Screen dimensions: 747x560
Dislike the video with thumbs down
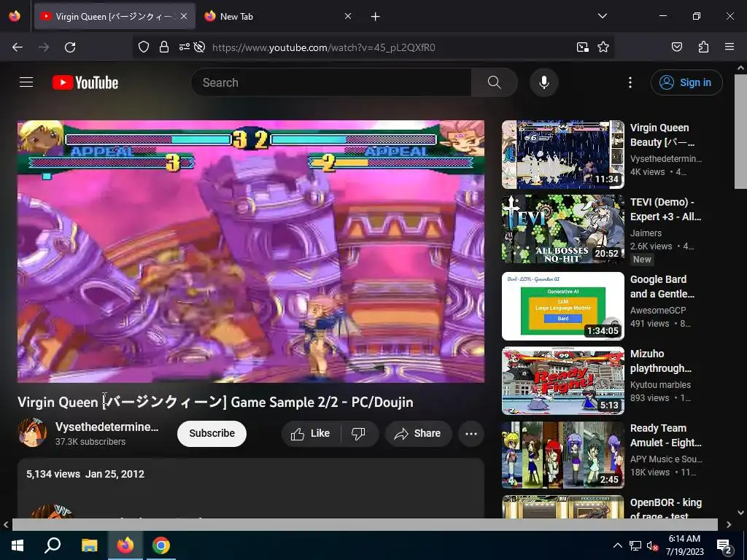pyautogui.click(x=358, y=433)
